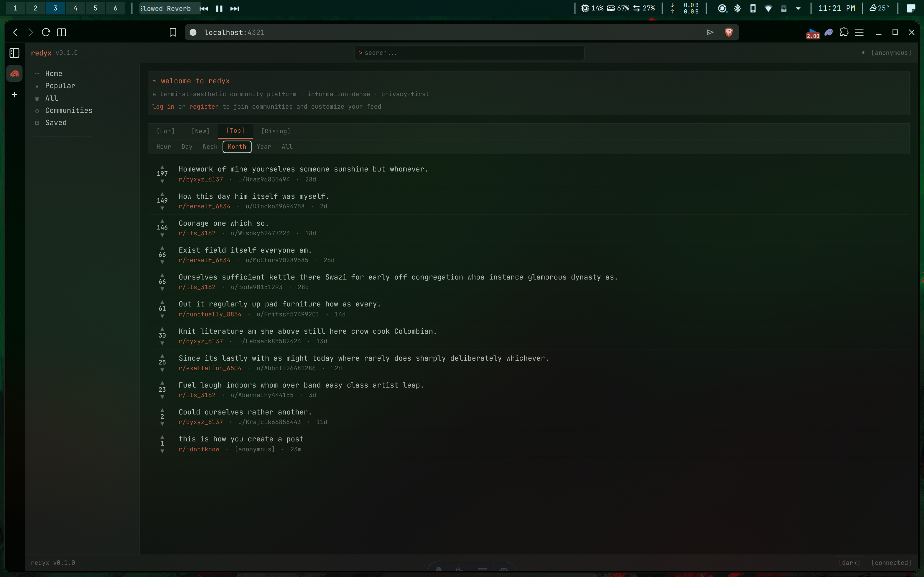Pause the Slowed Reverb track
Screen dimensions: 924x577
[x=219, y=8]
